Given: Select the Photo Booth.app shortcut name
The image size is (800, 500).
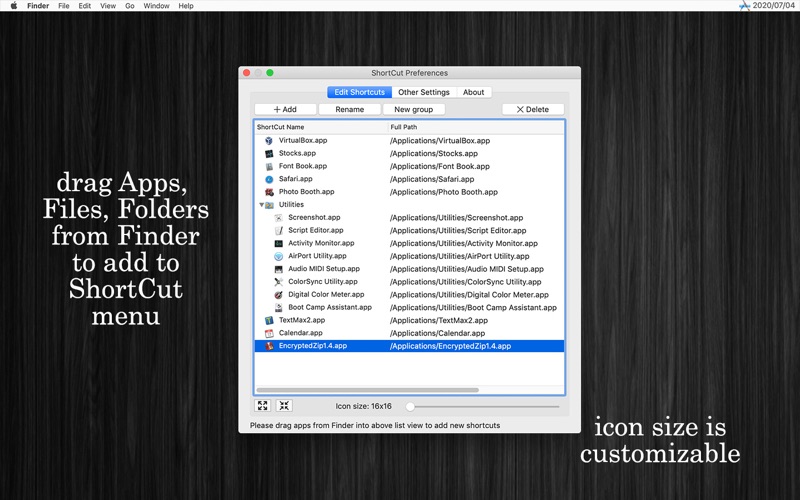Looking at the screenshot, I should tap(307, 192).
